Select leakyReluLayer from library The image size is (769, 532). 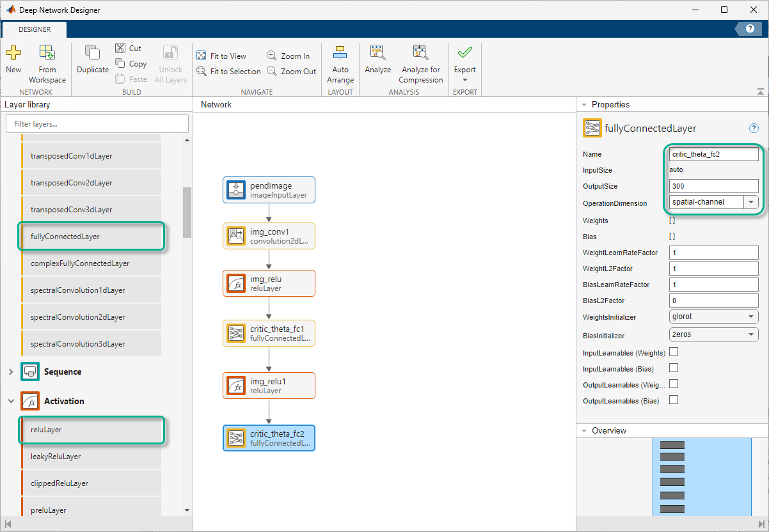(x=91, y=457)
